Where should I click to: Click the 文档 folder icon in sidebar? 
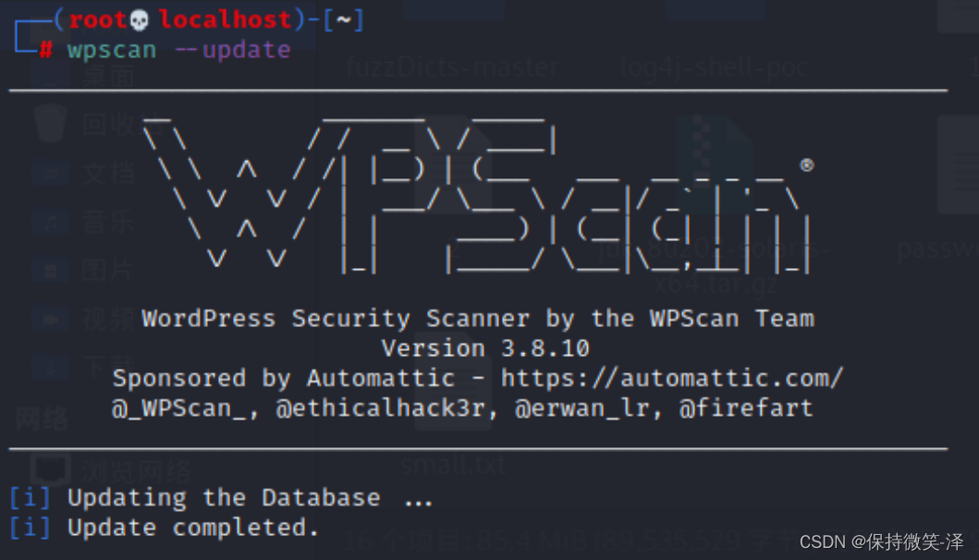[47, 173]
